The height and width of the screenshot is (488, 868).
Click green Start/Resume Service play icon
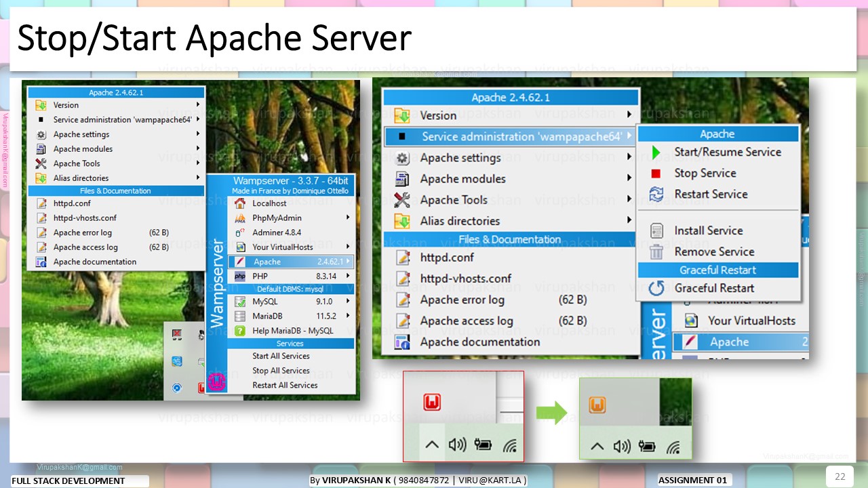(656, 152)
